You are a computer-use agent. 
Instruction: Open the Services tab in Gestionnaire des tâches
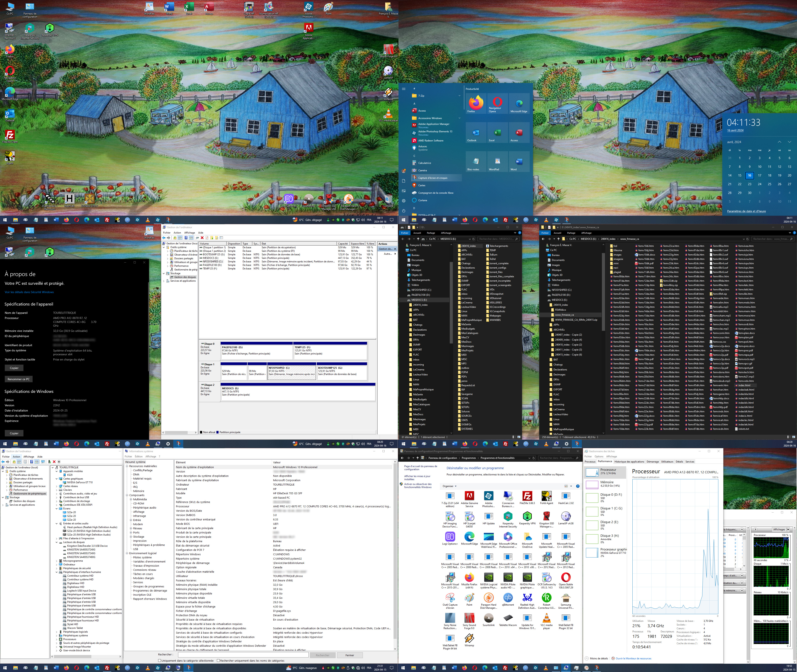pos(690,462)
